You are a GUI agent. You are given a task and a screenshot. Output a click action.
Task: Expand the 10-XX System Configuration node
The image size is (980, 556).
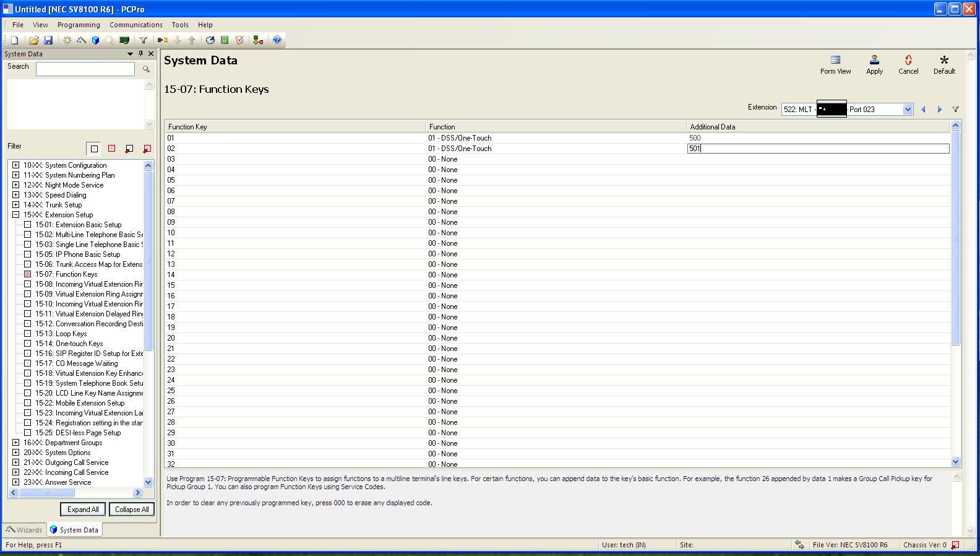[x=16, y=165]
